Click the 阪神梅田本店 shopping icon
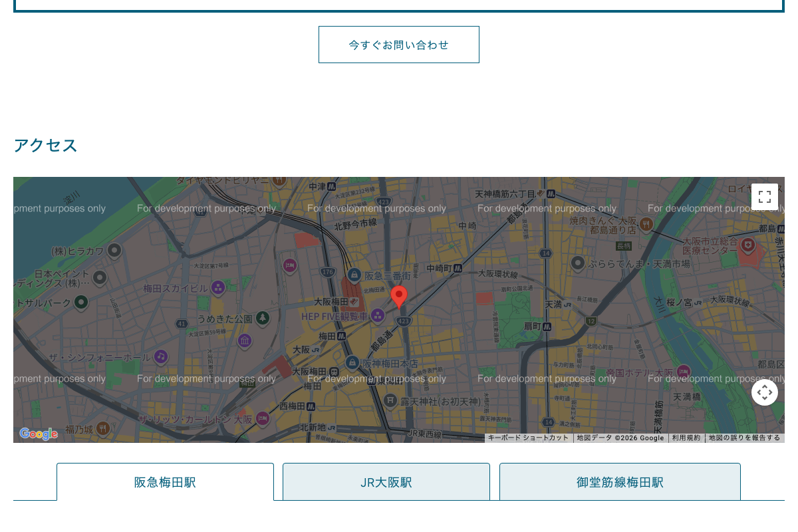The height and width of the screenshot is (532, 798). (x=352, y=363)
